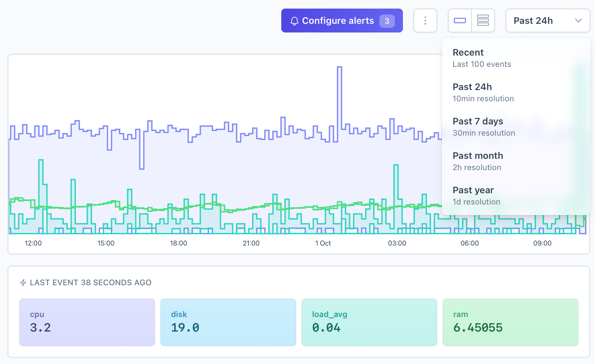Click the cpu value 3.2

(40, 328)
